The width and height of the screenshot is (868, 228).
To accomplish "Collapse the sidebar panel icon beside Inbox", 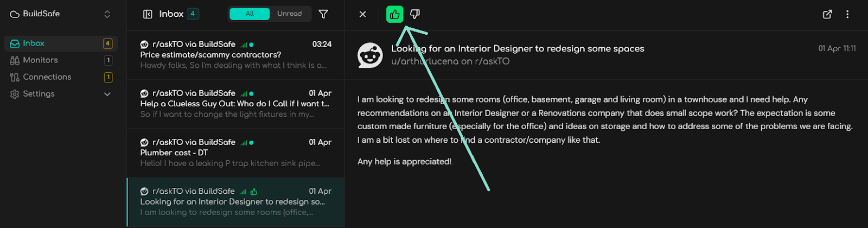I will tap(148, 14).
